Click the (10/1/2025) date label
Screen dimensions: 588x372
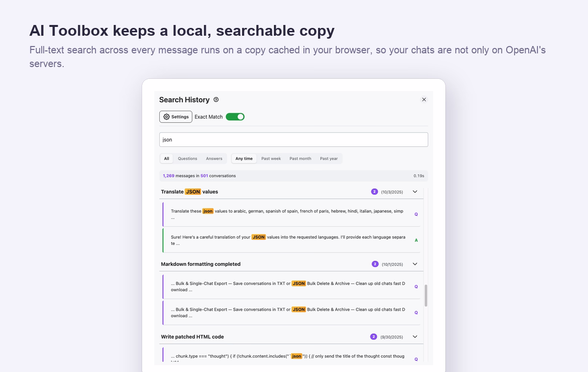[392, 264]
